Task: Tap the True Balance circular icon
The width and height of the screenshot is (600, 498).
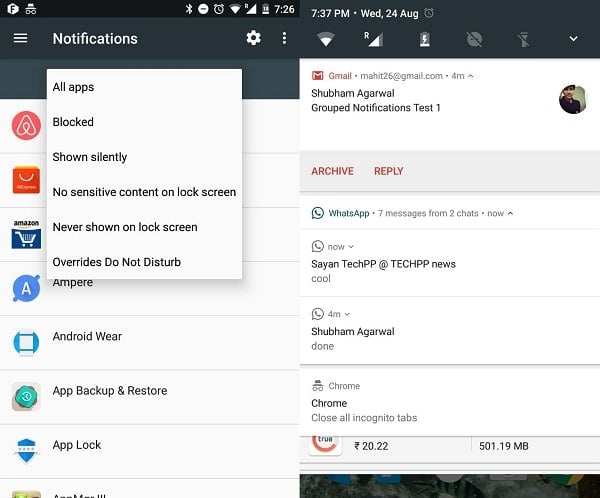Action: click(325, 445)
